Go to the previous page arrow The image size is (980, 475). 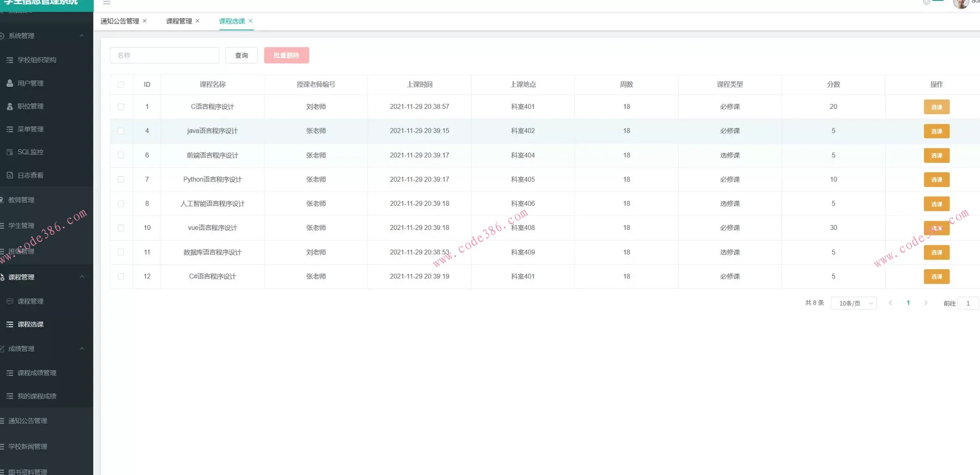890,303
